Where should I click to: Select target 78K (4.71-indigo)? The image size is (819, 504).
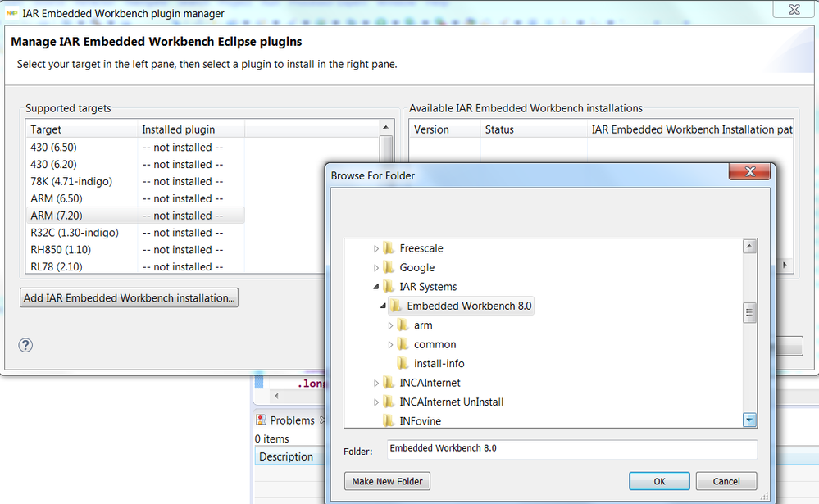pos(71,181)
